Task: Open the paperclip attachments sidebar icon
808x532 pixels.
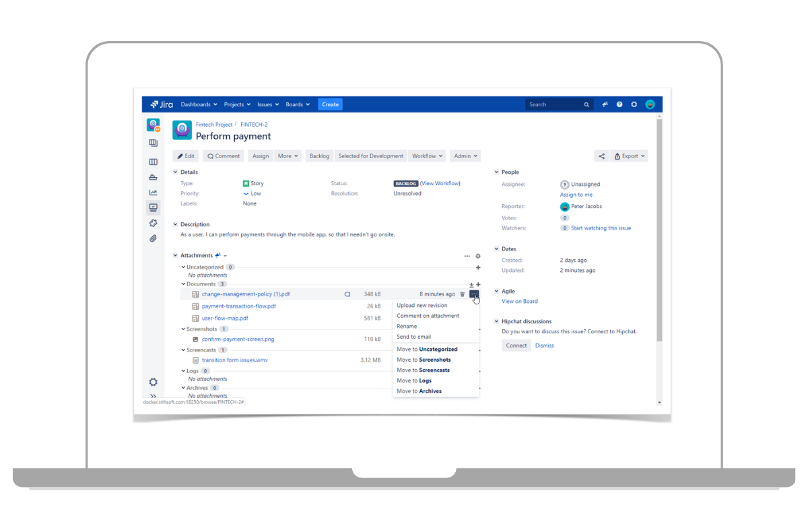Action: (x=153, y=238)
